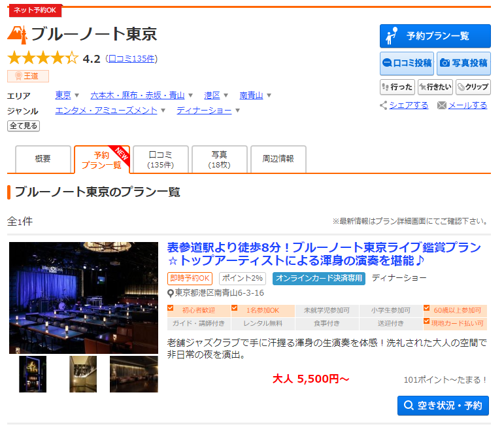Image resolution: width=504 pixels, height=435 pixels.
Task: Click the 口コミ投稿 speech bubble button
Action: [x=407, y=63]
